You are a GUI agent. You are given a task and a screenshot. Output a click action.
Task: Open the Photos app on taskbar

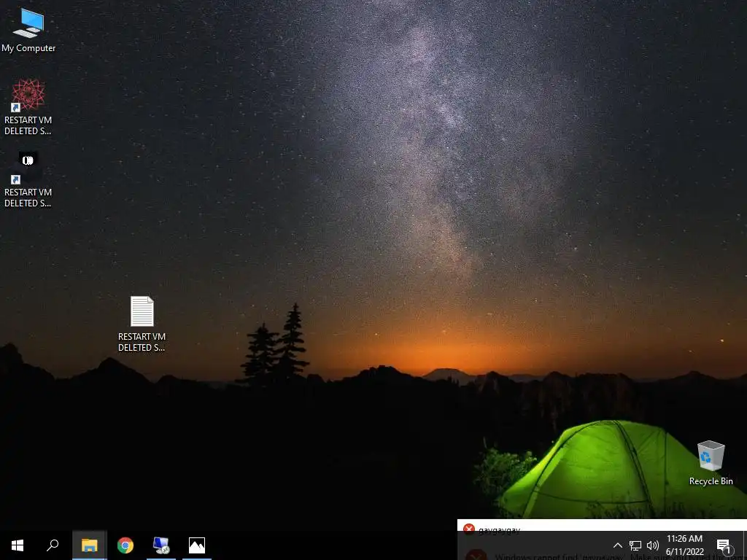click(x=197, y=545)
